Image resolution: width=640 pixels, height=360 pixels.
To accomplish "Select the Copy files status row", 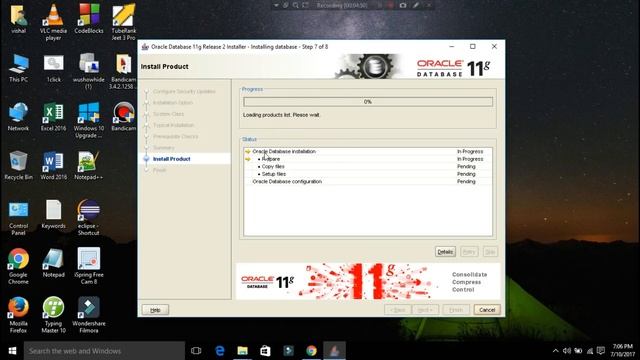I will coord(368,167).
